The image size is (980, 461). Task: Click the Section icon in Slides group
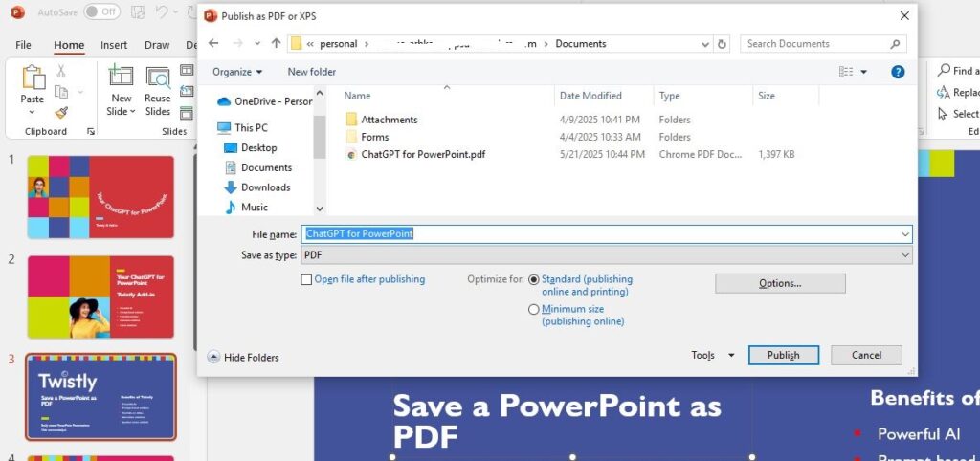[x=187, y=113]
